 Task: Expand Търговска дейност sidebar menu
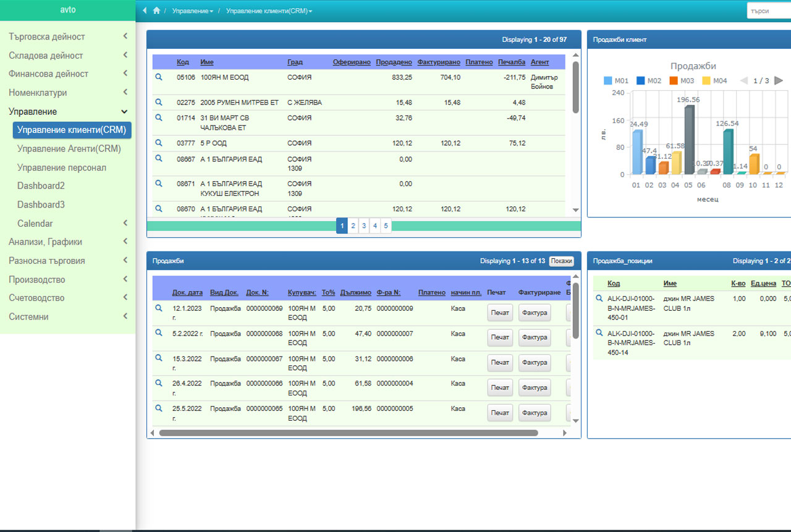(x=68, y=36)
